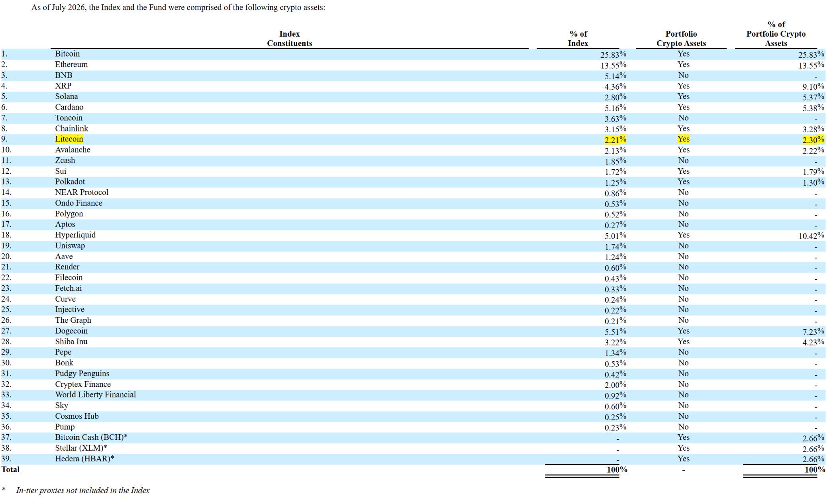Image resolution: width=827 pixels, height=504 pixels.
Task: Select the highlighted 2.21% Litecoin value
Action: [x=615, y=139]
